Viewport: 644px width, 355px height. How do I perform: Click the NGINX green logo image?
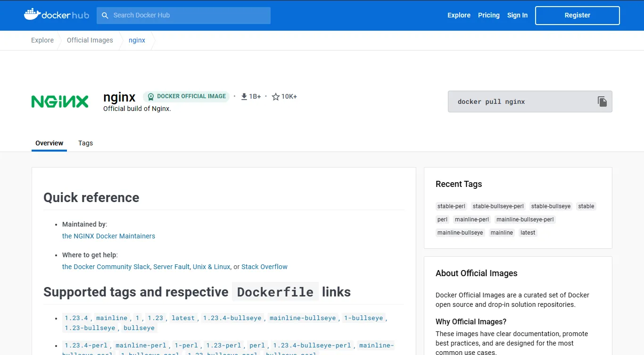tap(60, 101)
